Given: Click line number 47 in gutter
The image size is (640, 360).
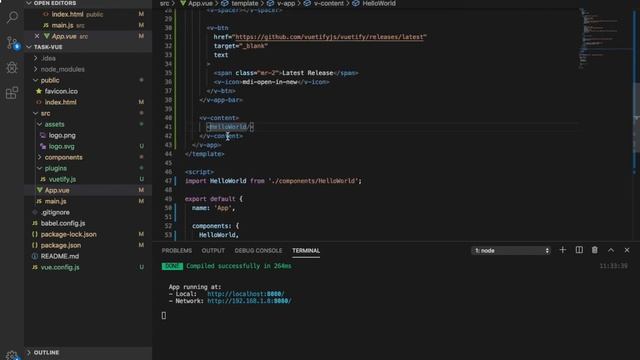Looking at the screenshot, I should coord(168,181).
